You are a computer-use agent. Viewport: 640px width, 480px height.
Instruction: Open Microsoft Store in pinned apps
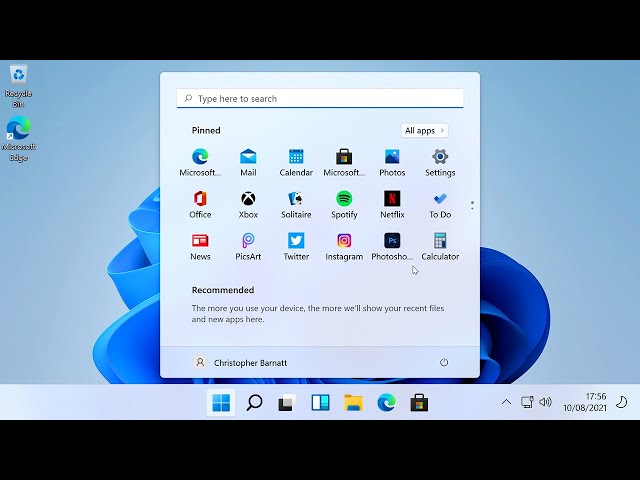pos(344,162)
